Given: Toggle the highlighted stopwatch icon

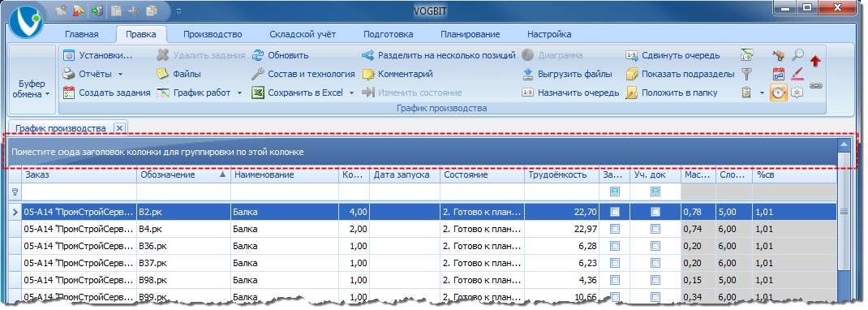Looking at the screenshot, I should click(778, 93).
